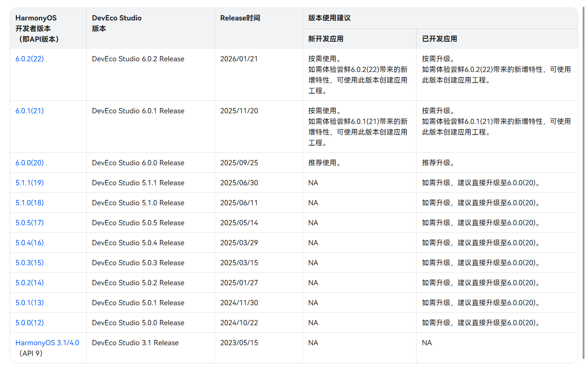Click upgrade advice in the 5.0.0(12) row
Viewport: 588px width, 367px height.
(481, 323)
